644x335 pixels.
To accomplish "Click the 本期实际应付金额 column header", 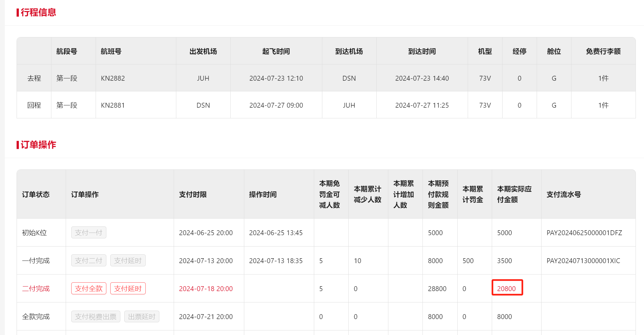I will tap(514, 194).
